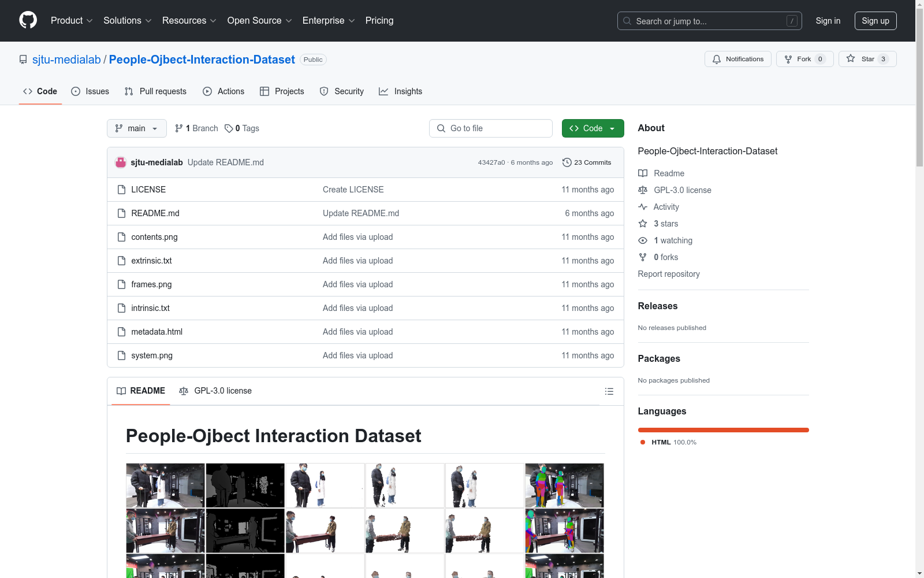Open the LICENSE file
The width and height of the screenshot is (924, 578).
point(148,190)
